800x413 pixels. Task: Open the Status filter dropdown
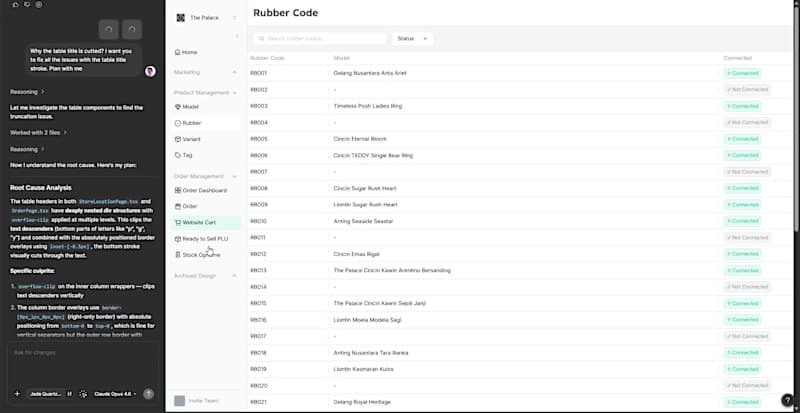tap(413, 39)
